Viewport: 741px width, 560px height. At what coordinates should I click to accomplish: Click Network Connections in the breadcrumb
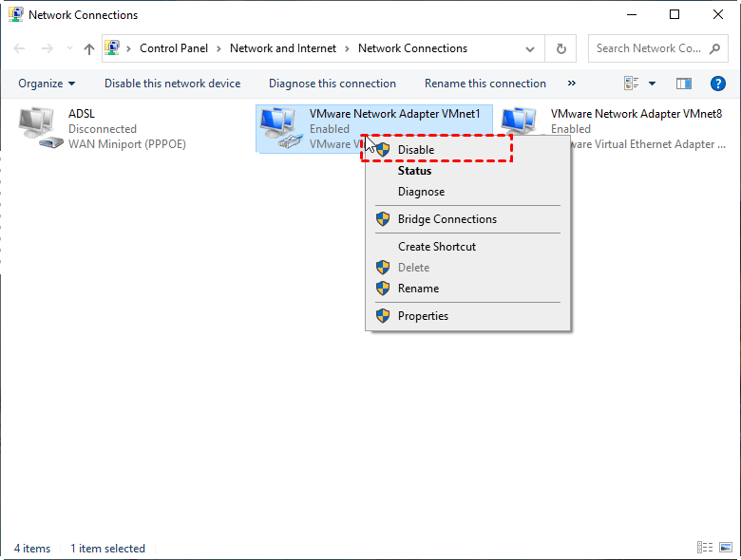tap(412, 48)
